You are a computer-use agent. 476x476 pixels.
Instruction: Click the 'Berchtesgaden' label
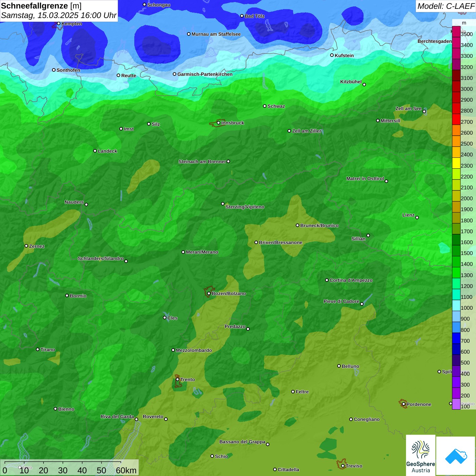(x=435, y=41)
